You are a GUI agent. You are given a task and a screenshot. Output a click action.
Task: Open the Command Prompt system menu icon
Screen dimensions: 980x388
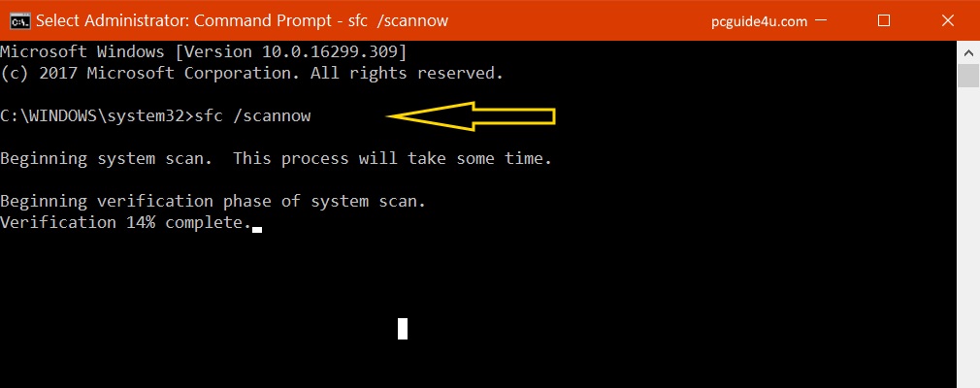coord(20,20)
